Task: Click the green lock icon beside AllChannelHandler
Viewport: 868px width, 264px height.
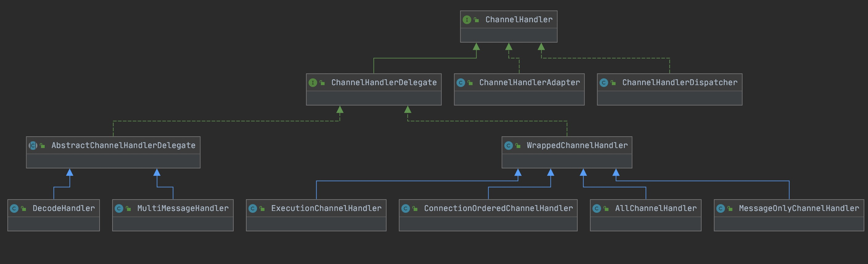Action: (606, 209)
